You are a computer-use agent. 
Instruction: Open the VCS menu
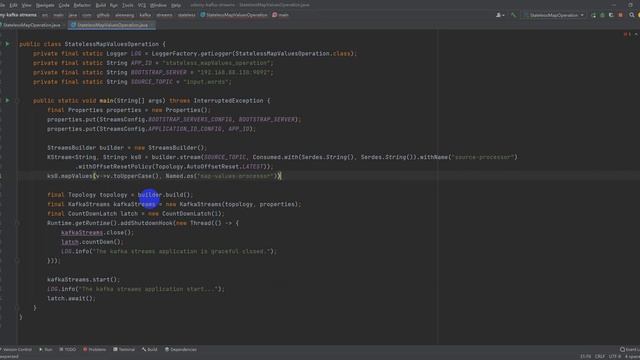pos(142,5)
